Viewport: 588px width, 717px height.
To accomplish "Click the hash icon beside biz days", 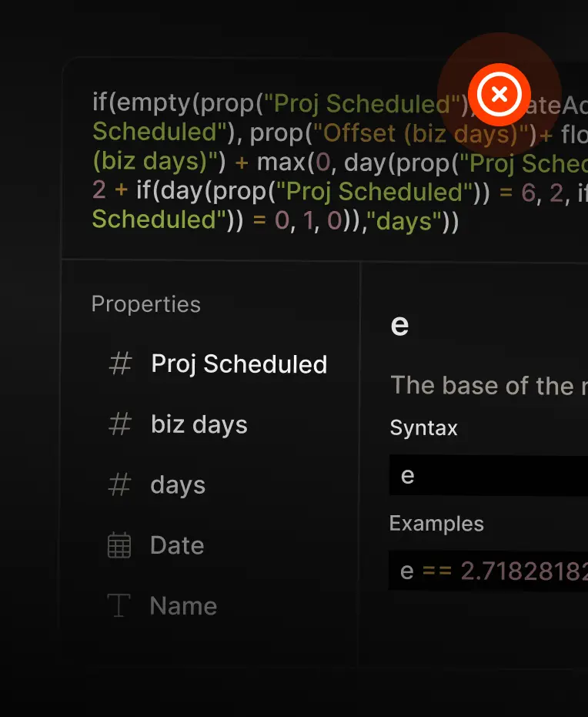I will tap(120, 424).
